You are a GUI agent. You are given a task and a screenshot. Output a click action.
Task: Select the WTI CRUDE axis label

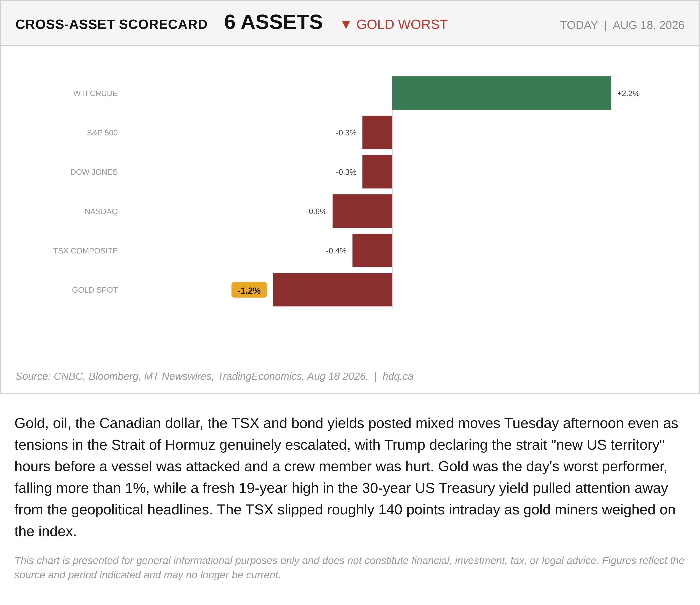tap(95, 94)
